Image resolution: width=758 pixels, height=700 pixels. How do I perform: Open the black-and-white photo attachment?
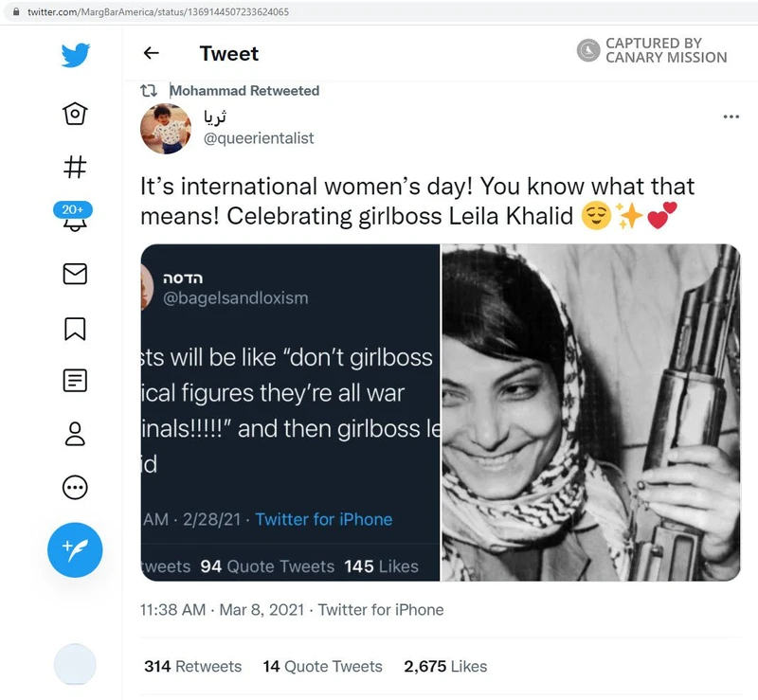point(590,412)
